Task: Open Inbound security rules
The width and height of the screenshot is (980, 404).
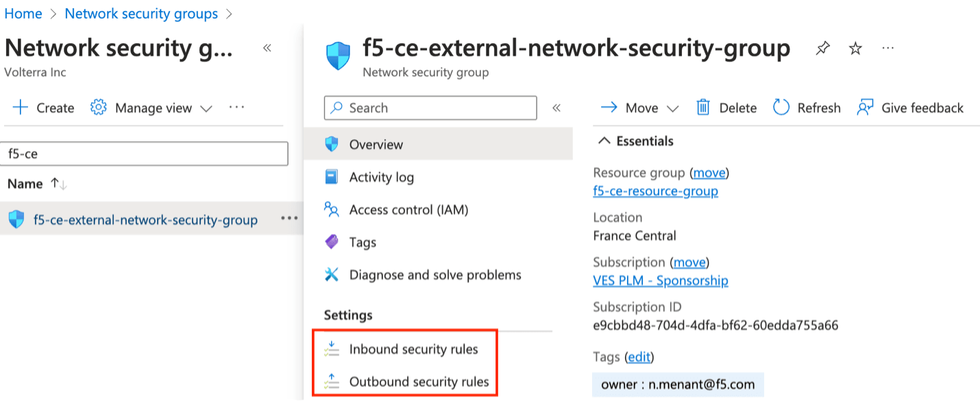Action: tap(414, 349)
